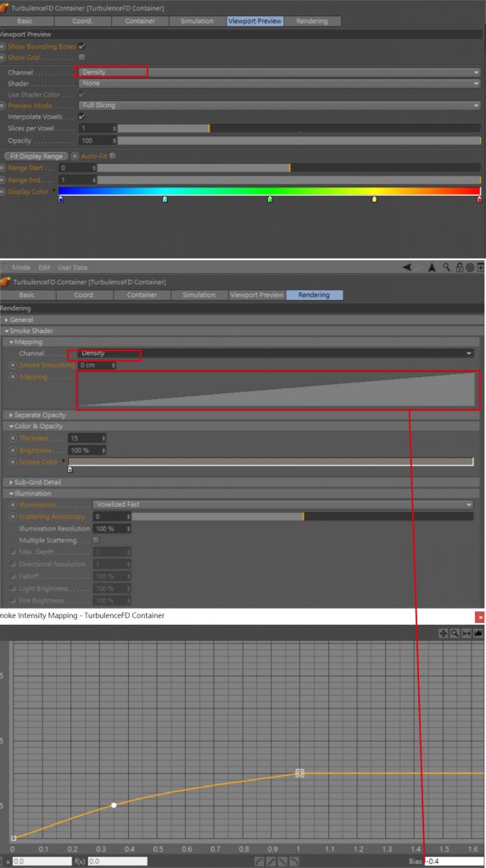This screenshot has height=868, width=486.
Task: Open the Edit menu
Action: (x=44, y=267)
